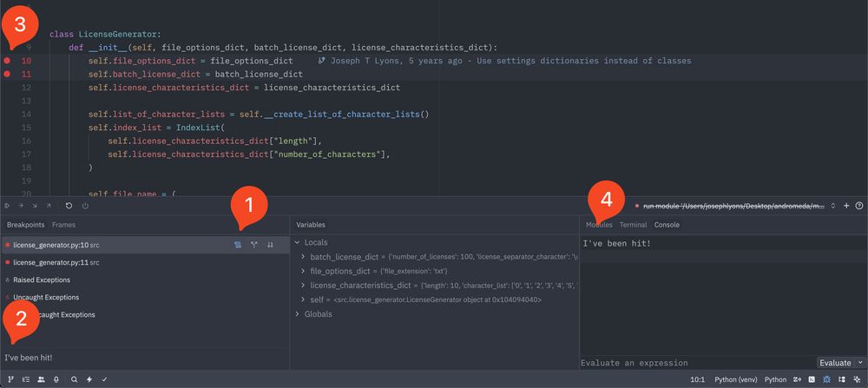Expand the self variable
The image size is (868, 388).
303,299
